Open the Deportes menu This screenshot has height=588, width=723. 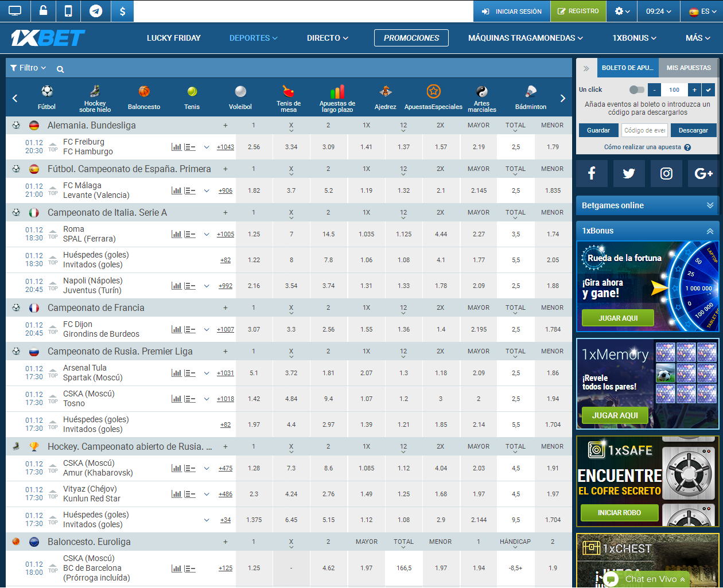tap(254, 38)
